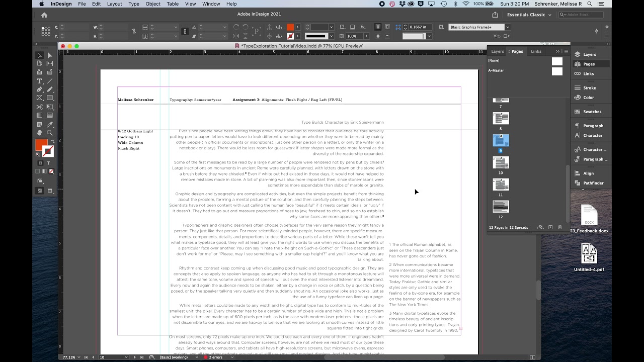Screen dimensions: 644x362
Task: Toggle no text wrap option
Action: (x=378, y=27)
